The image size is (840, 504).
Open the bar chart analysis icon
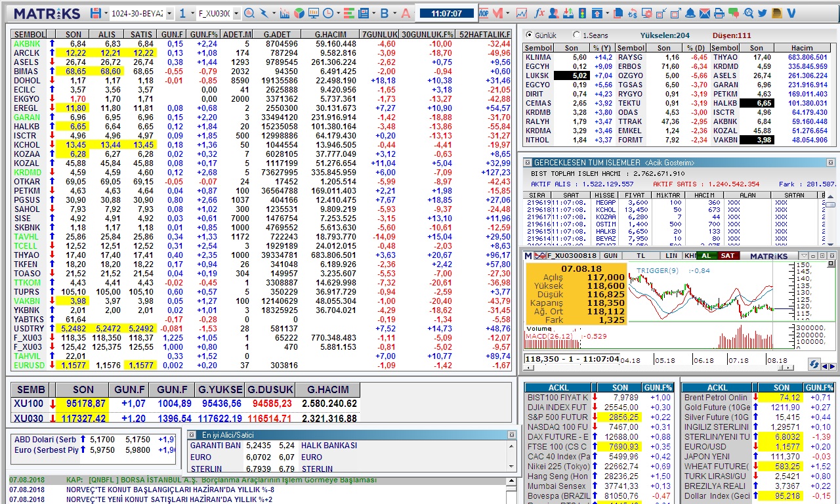tap(285, 13)
